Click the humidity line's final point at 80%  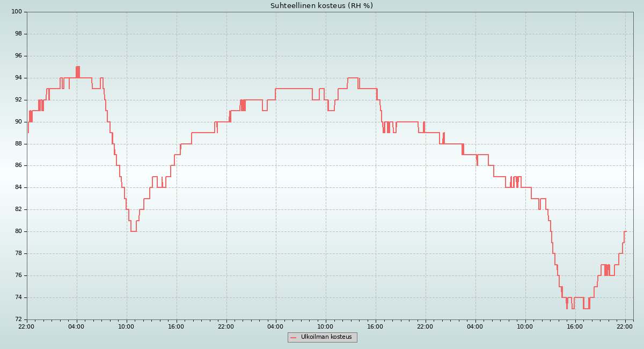click(625, 231)
